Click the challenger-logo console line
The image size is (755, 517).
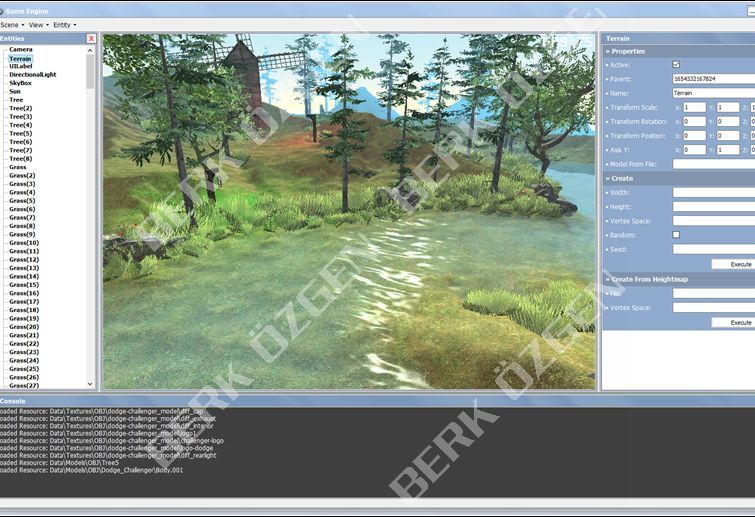pos(112,440)
